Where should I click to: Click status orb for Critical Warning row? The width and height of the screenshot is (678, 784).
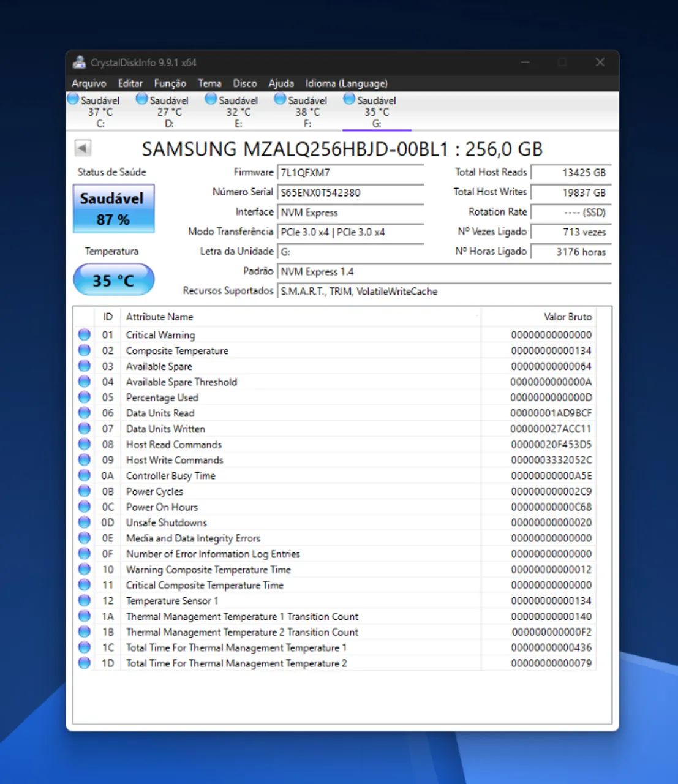pyautogui.click(x=85, y=334)
